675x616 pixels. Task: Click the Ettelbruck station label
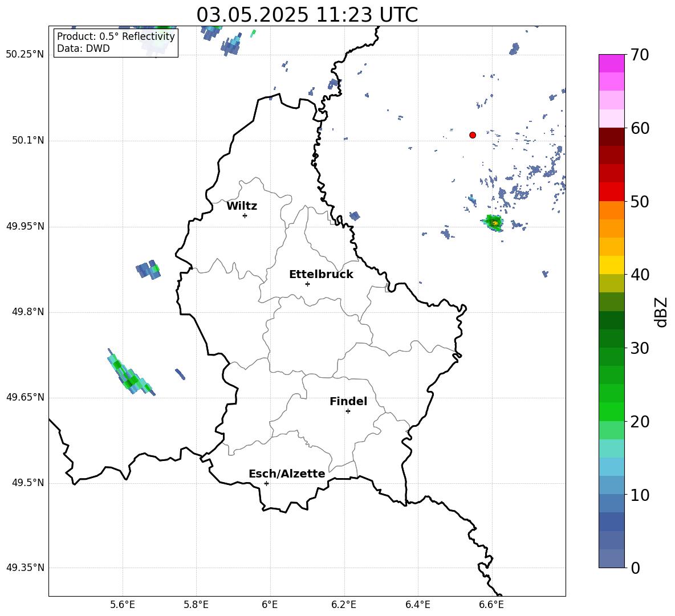pos(321,275)
